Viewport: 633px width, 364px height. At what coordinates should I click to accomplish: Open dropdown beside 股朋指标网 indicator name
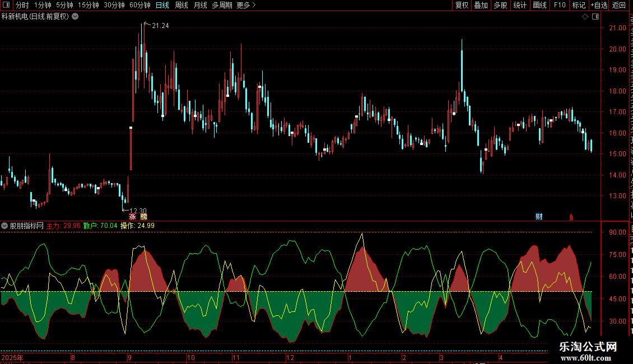[4, 226]
